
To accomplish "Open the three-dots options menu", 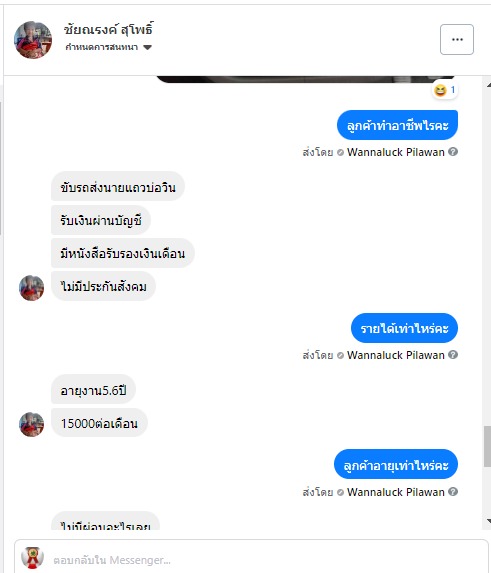I will click(457, 39).
